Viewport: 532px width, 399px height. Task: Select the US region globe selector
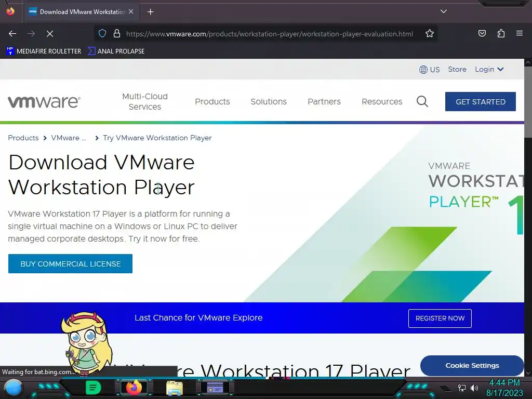click(429, 70)
